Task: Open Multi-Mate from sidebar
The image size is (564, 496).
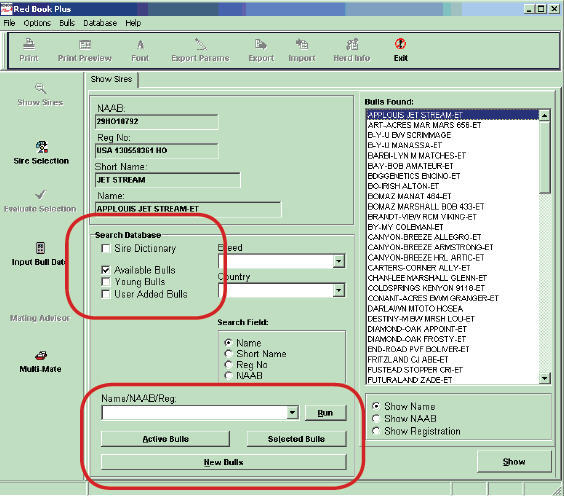Action: point(40,362)
